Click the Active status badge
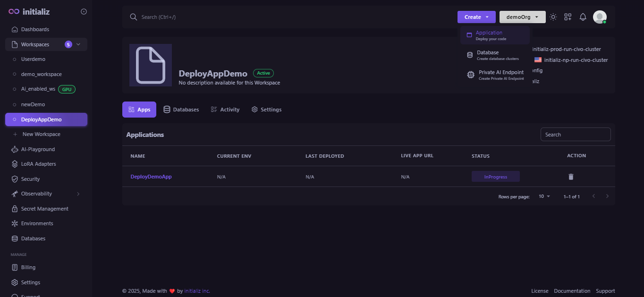 tap(263, 73)
